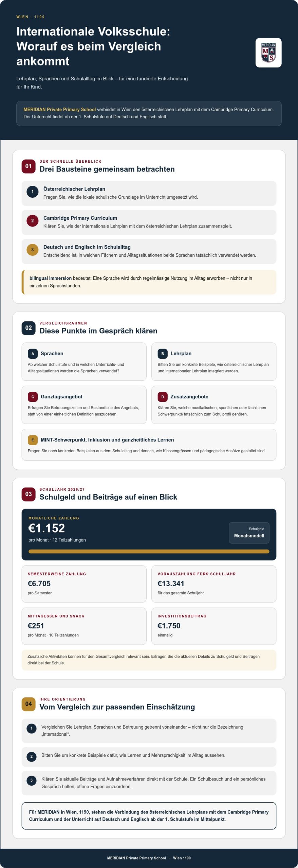Click the MERIDIAN school logo crest
This screenshot has height=868, width=298.
(x=268, y=53)
